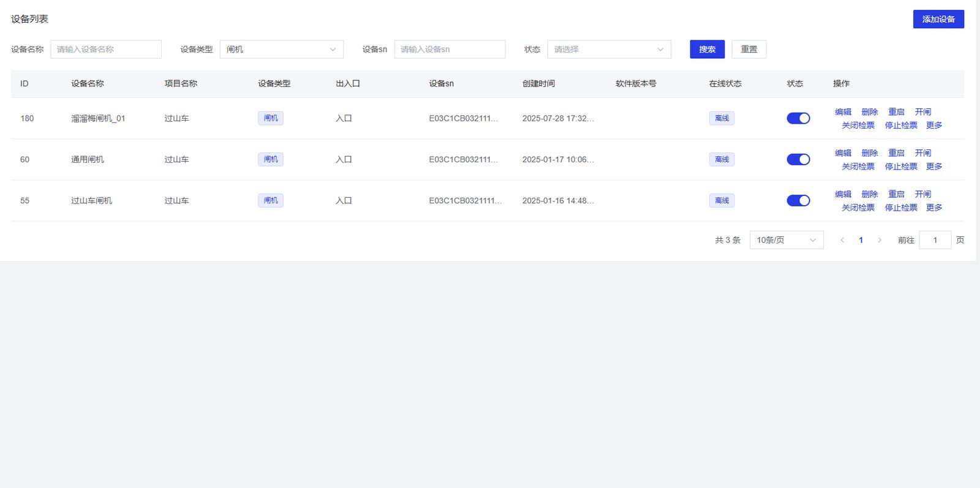
Task: Toggle status switch for 通用闸机
Action: [798, 159]
